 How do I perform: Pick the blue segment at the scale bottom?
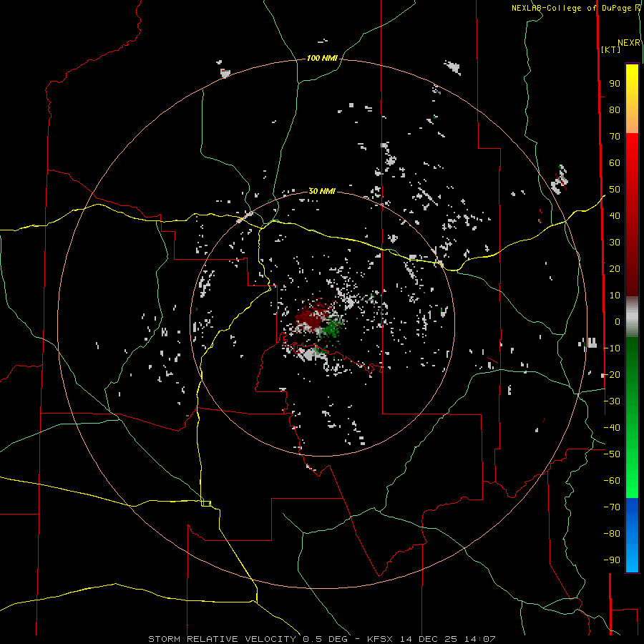[632, 535]
